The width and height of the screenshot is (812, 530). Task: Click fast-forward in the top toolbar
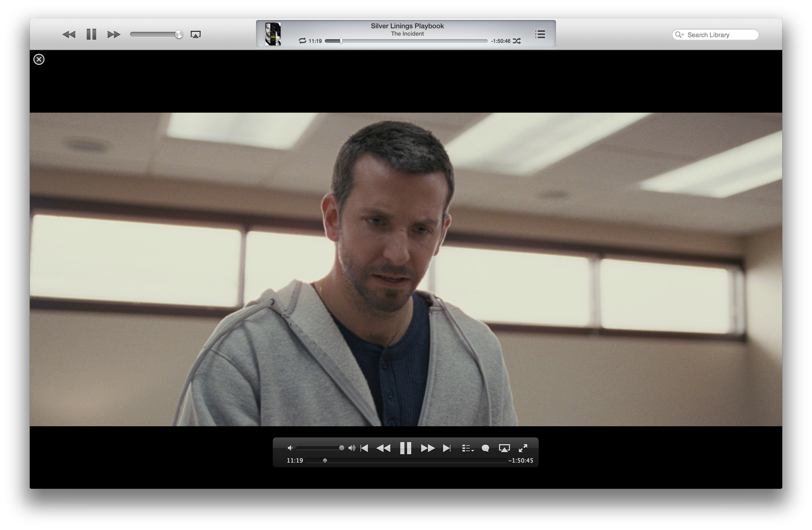(114, 34)
